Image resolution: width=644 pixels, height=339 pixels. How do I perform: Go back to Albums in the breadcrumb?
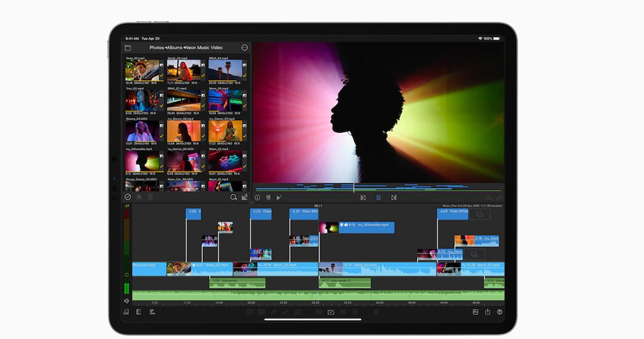tap(175, 48)
